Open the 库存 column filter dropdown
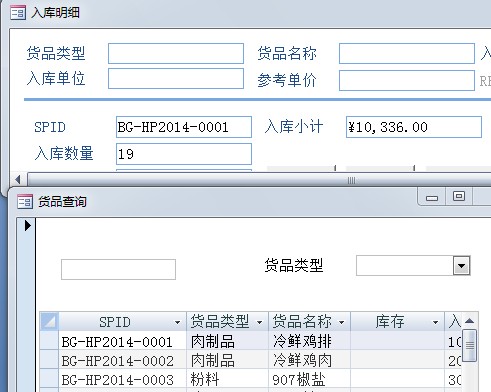The width and height of the screenshot is (491, 392). point(435,322)
